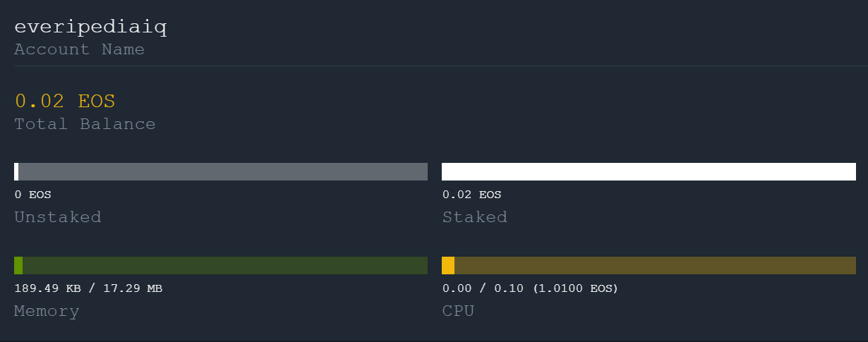Select the orange 0.02 EOS total balance amount

click(x=65, y=101)
